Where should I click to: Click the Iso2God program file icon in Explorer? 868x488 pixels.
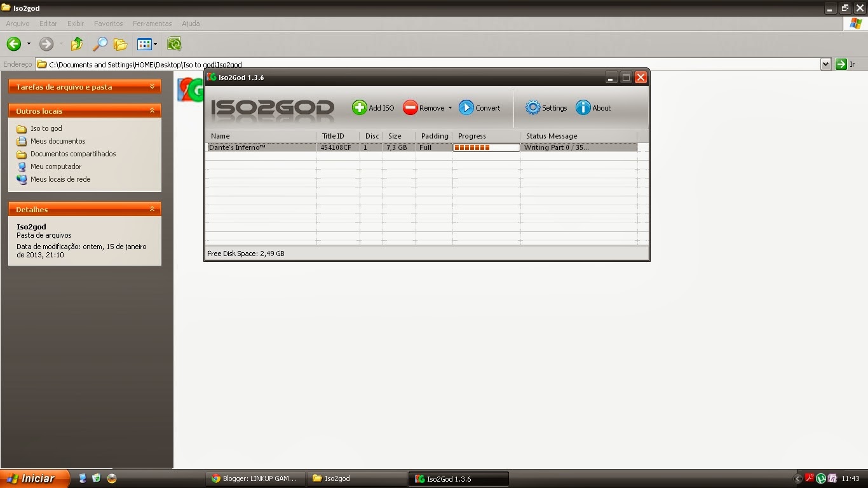tap(189, 90)
